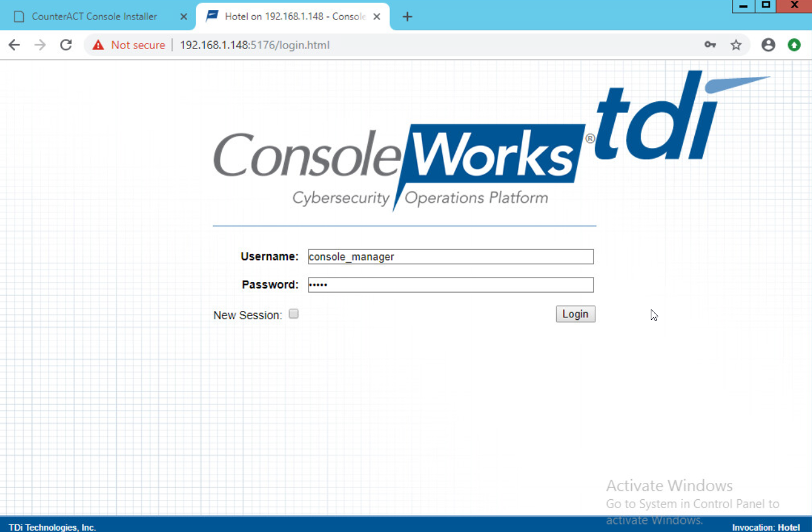Close the CounterACT Console Installer tab

(183, 16)
